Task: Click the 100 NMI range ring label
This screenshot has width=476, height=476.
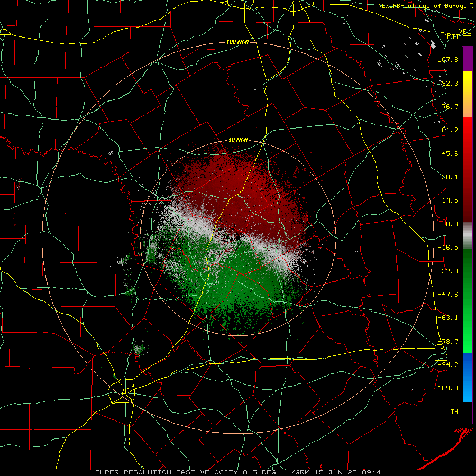Action: [237, 42]
